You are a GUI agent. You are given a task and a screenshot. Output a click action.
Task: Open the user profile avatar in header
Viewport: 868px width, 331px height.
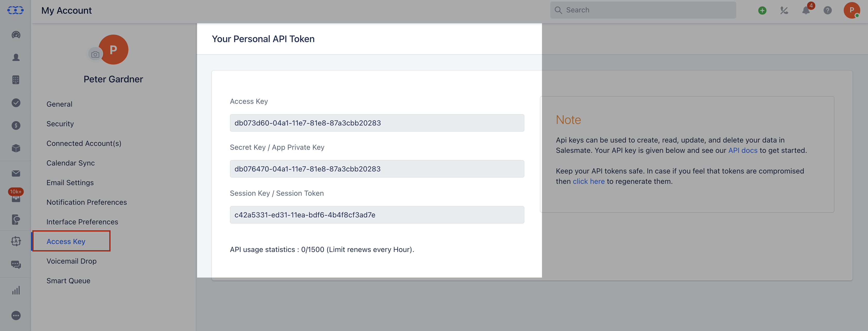(x=851, y=10)
